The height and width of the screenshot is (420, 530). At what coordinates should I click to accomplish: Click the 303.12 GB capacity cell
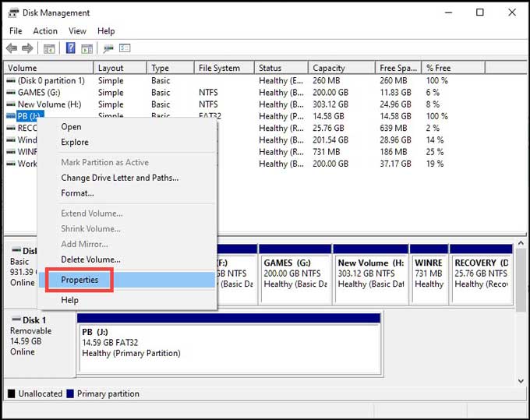[330, 104]
